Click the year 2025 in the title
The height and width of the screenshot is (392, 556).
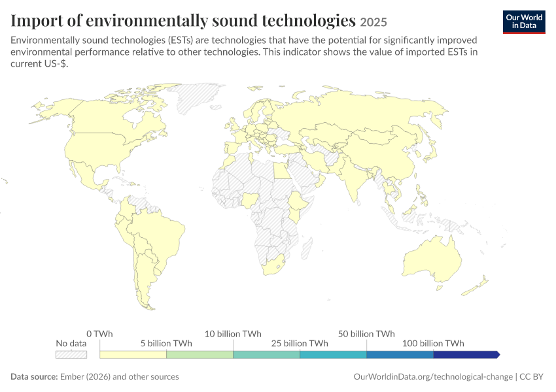pyautogui.click(x=374, y=22)
